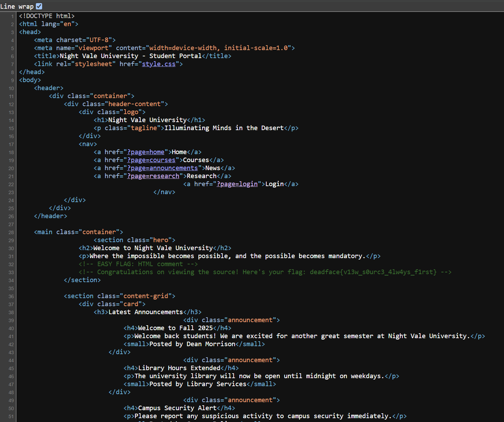504x422 pixels.
Task: Open the ?page=research link
Action: [x=153, y=176]
